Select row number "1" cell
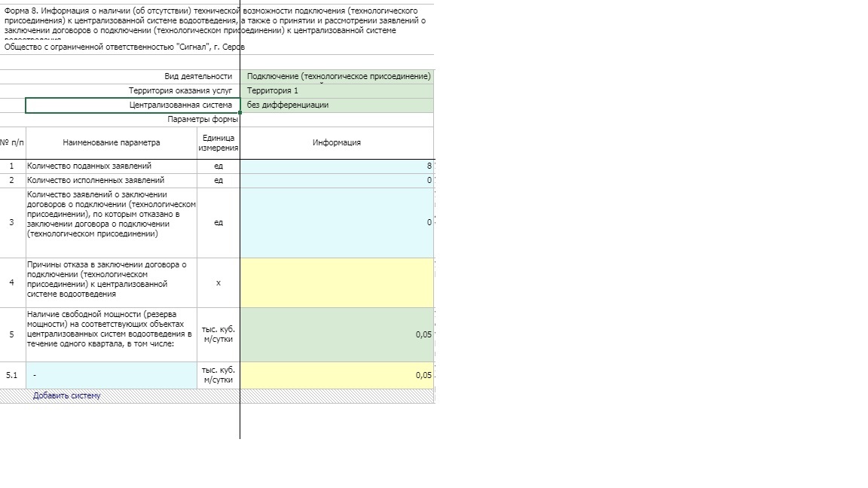Image resolution: width=868 pixels, height=488 pixels. [x=12, y=166]
